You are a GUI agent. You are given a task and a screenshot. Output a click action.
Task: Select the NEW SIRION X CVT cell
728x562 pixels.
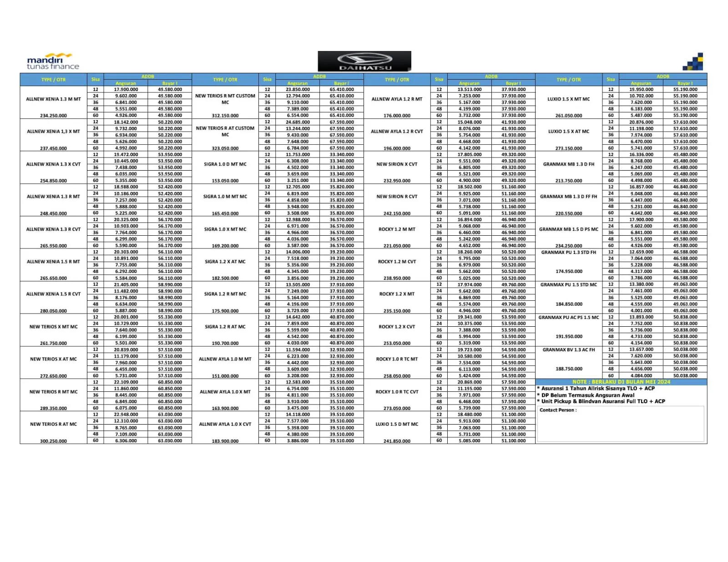pyautogui.click(x=397, y=164)
